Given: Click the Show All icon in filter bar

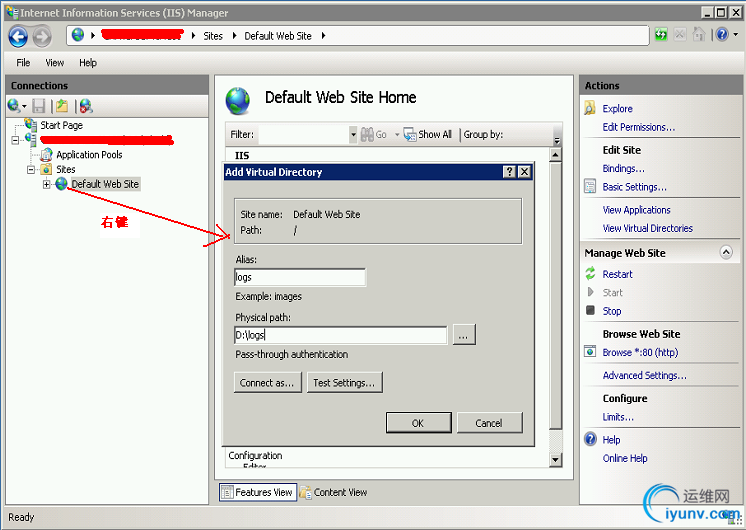Looking at the screenshot, I should [410, 134].
